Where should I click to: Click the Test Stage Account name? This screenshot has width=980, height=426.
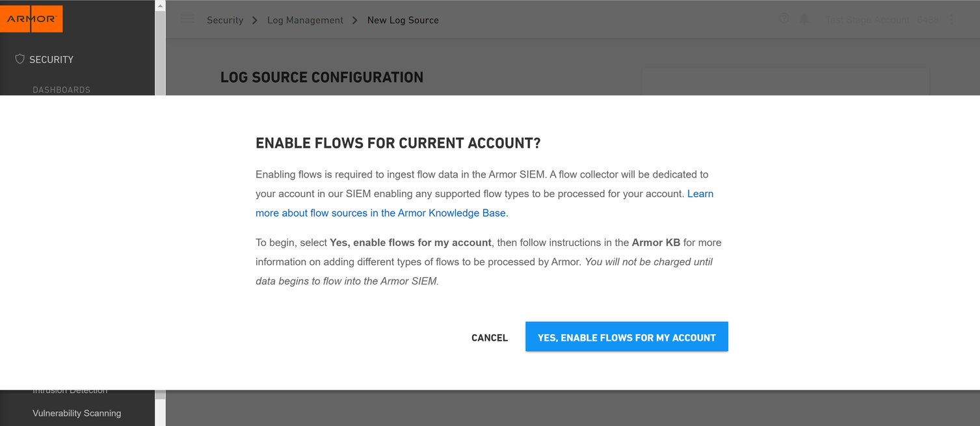[x=868, y=20]
